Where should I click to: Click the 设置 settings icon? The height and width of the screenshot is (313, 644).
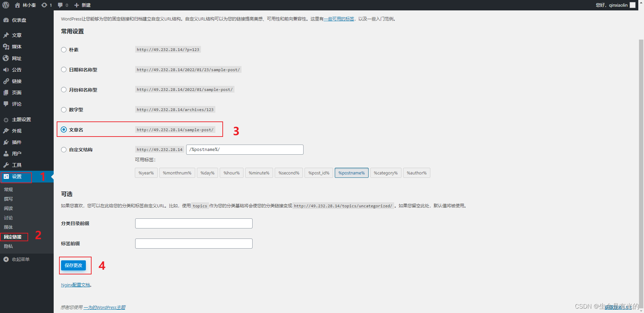pos(6,176)
